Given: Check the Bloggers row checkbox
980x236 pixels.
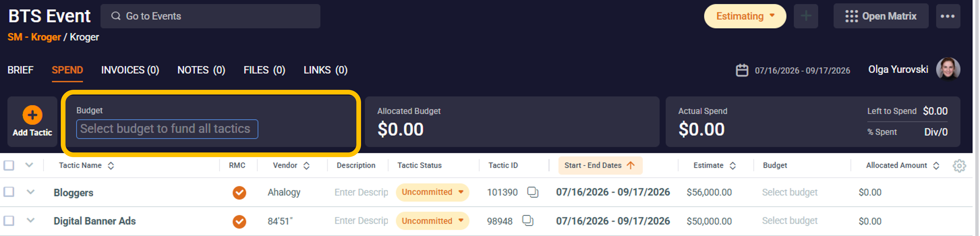Looking at the screenshot, I should tap(9, 192).
